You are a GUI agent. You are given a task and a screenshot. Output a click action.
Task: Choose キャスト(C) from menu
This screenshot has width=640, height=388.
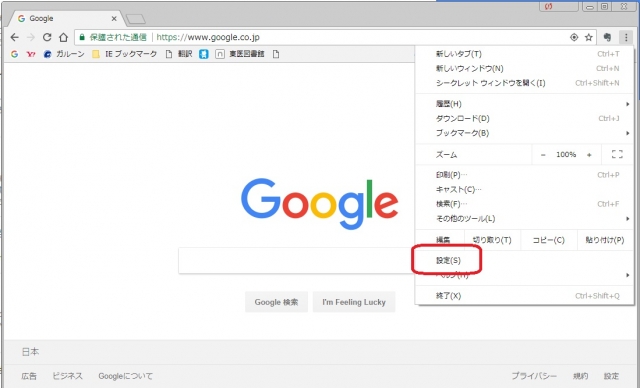pyautogui.click(x=525, y=190)
